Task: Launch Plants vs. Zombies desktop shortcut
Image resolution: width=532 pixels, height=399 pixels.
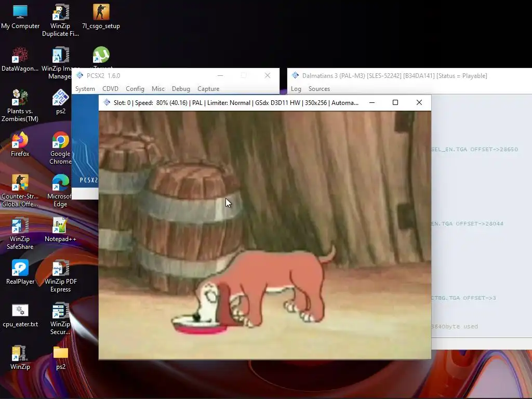Action: [x=20, y=105]
